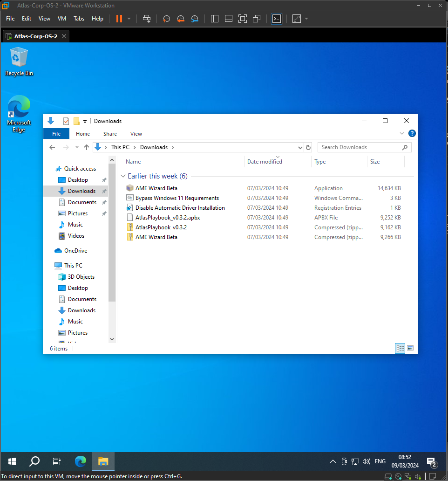Go back in Explorer navigation
Image resolution: width=448 pixels, height=481 pixels.
click(53, 147)
